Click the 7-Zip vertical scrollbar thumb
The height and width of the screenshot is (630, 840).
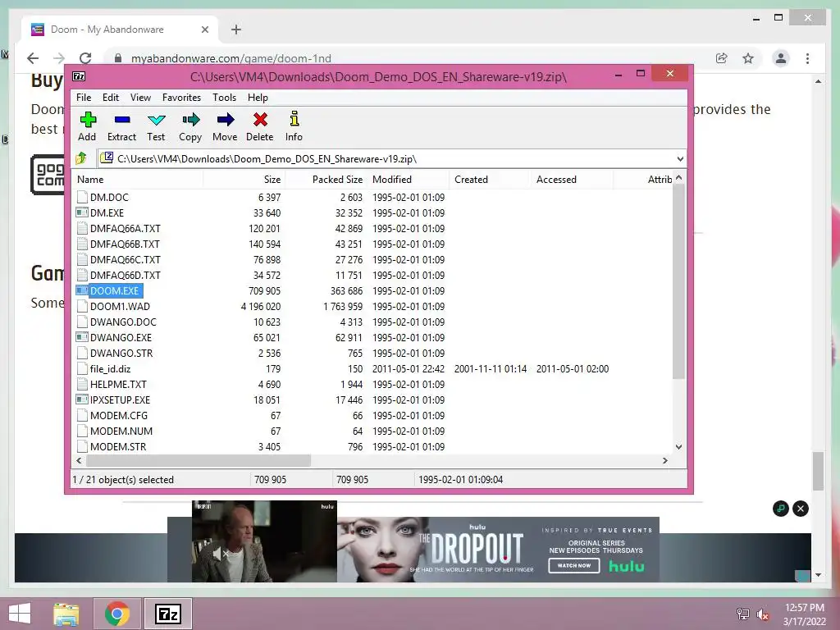click(678, 281)
